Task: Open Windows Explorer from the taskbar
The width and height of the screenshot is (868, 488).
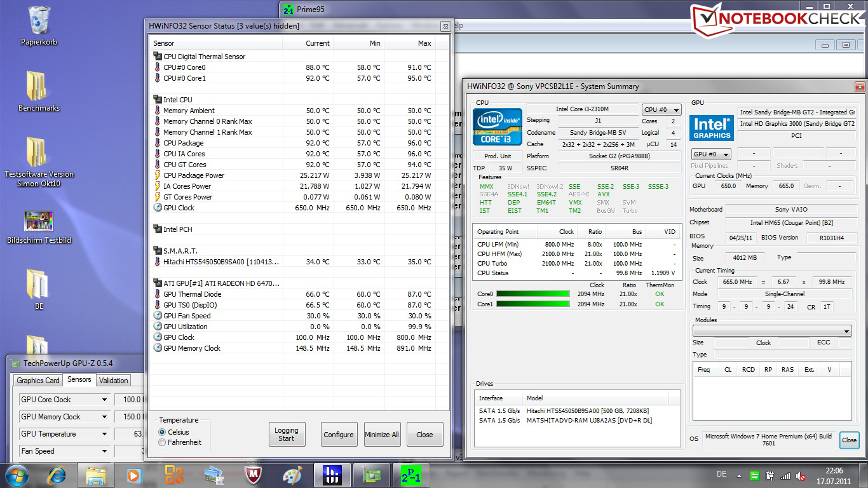Action: 96,475
